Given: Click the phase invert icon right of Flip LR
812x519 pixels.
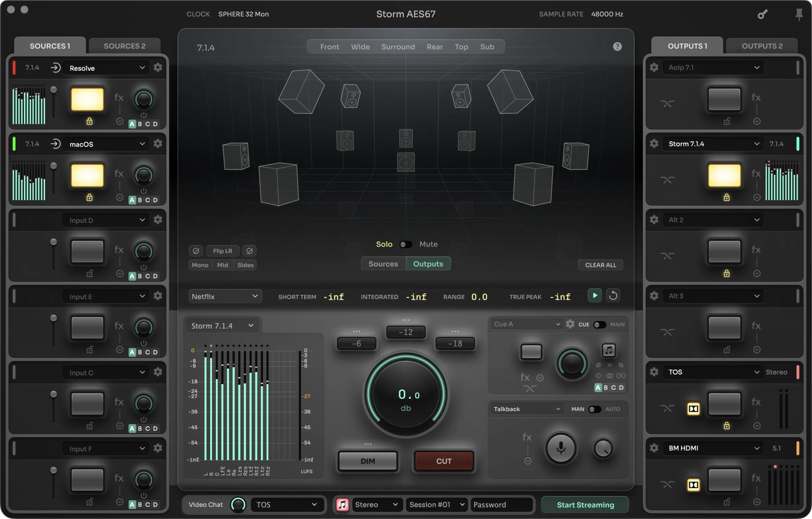Looking at the screenshot, I should [x=249, y=251].
